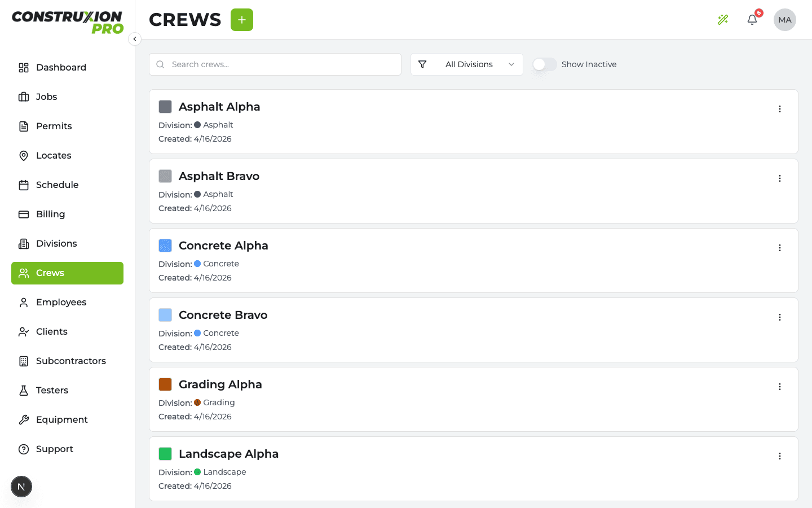Click the Landscape Alpha color swatch
The width and height of the screenshot is (812, 508).
tap(165, 454)
